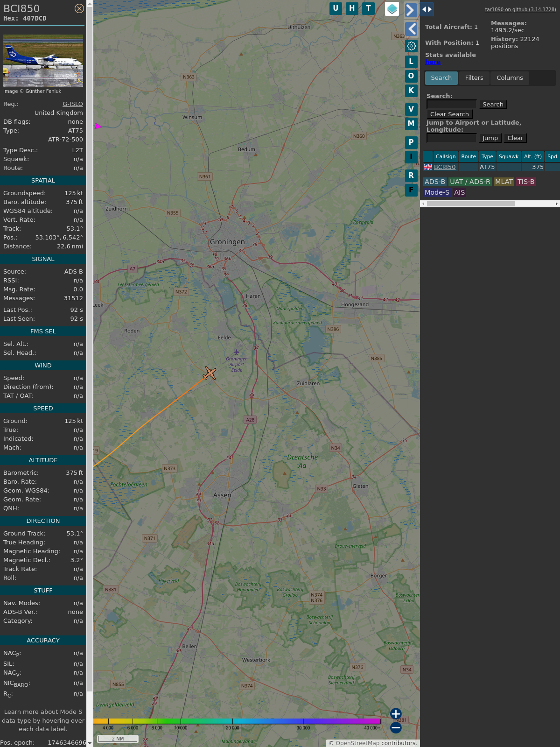Image resolution: width=560 pixels, height=747 pixels.
Task: Click the MLAT legend swatch
Action: pyautogui.click(x=504, y=182)
